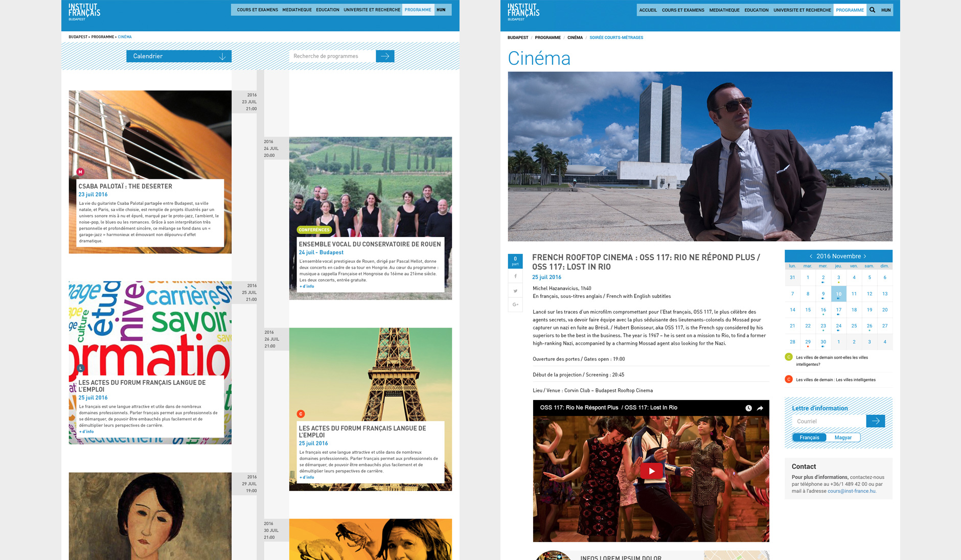Select PROGRAMME tab on left page
961x560 pixels.
point(418,10)
